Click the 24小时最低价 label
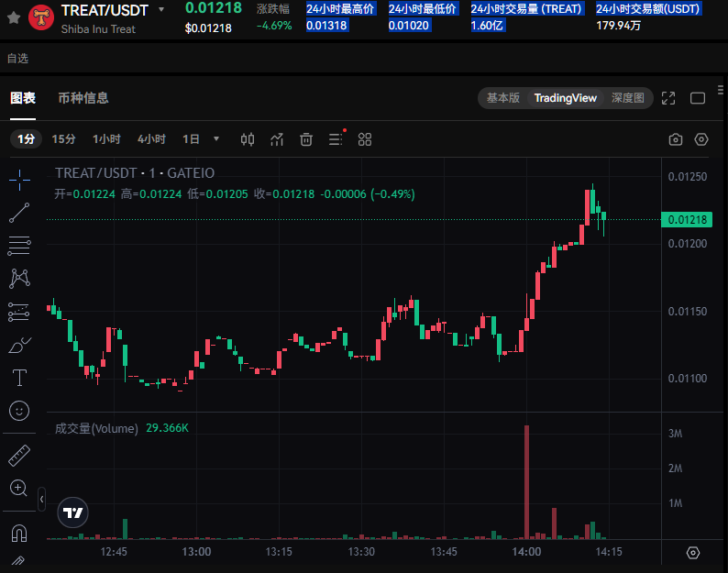Screen dimensions: 728x573 pos(423,9)
